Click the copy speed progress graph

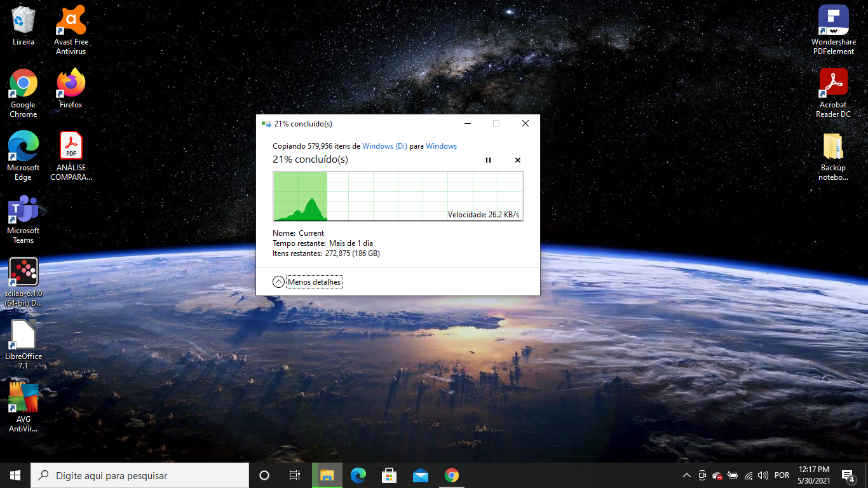pyautogui.click(x=398, y=196)
